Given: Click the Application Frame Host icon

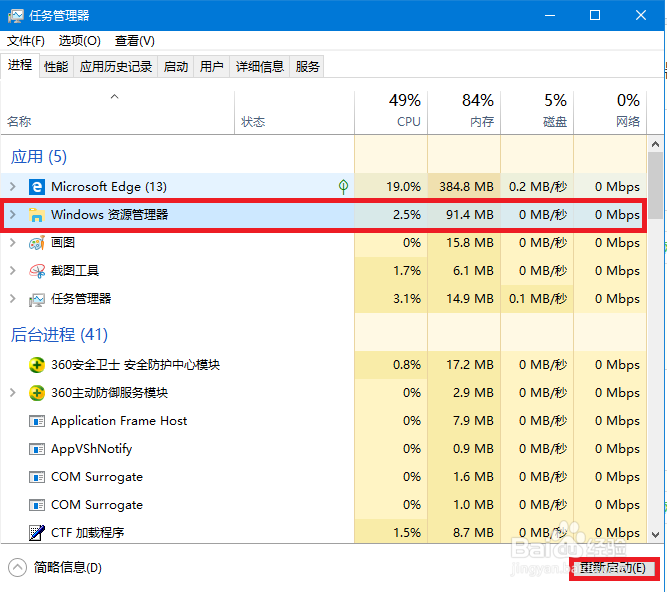Looking at the screenshot, I should 37,421.
